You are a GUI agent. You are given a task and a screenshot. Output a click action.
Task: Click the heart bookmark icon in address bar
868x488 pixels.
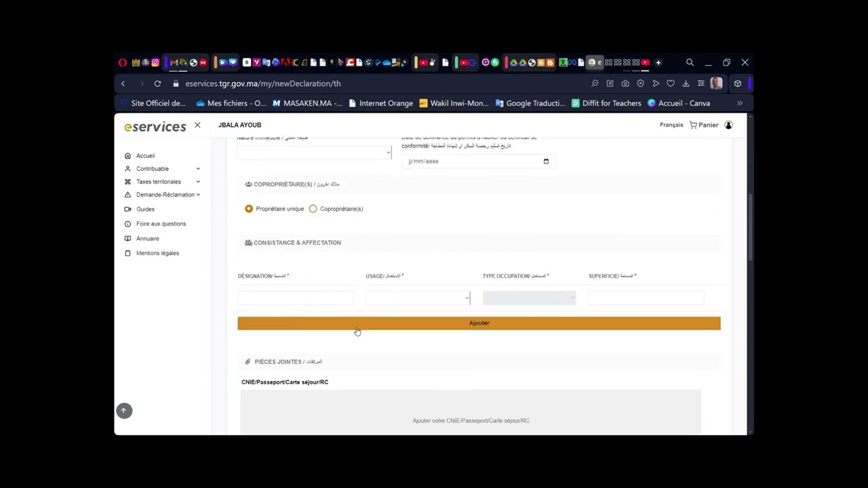[671, 83]
